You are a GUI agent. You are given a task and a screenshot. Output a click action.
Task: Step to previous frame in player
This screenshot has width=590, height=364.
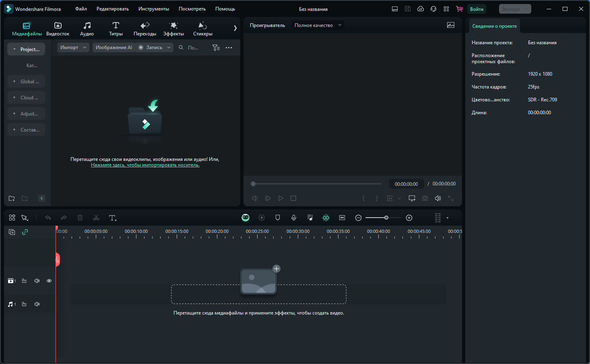pyautogui.click(x=254, y=198)
